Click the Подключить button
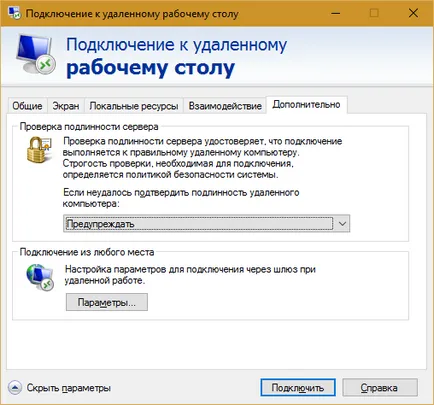The image size is (434, 405). pos(298,388)
